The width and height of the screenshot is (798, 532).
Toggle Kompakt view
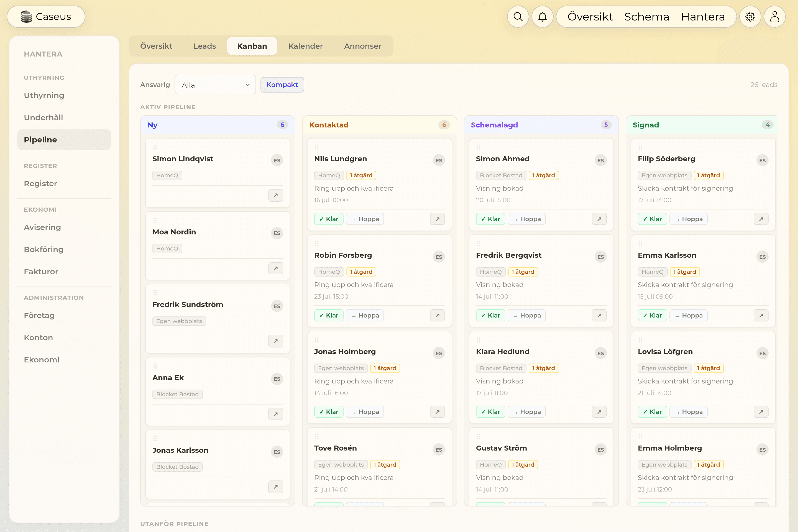[x=282, y=85]
